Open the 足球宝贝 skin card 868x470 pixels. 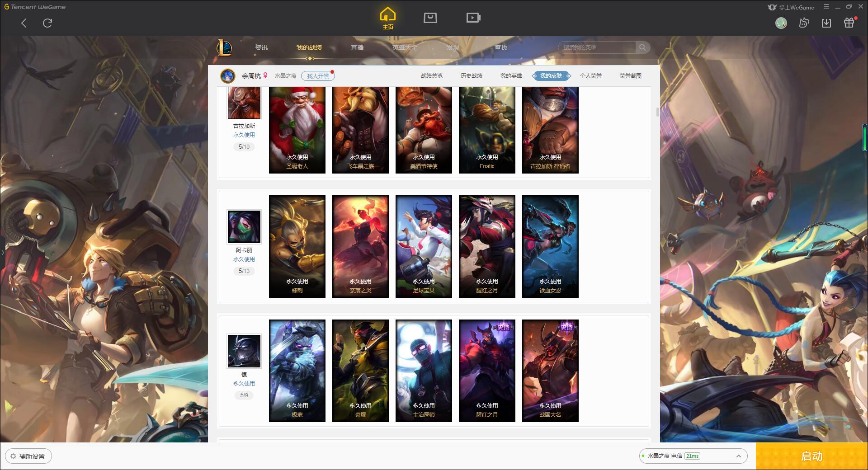click(424, 246)
